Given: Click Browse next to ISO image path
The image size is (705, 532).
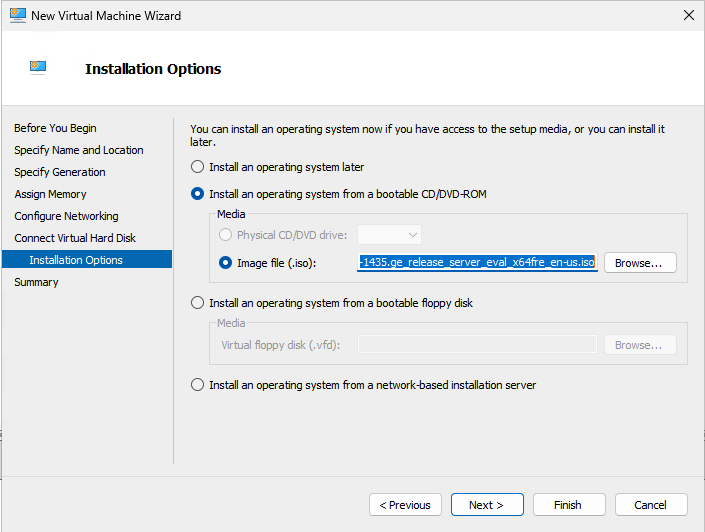Looking at the screenshot, I should (x=639, y=263).
